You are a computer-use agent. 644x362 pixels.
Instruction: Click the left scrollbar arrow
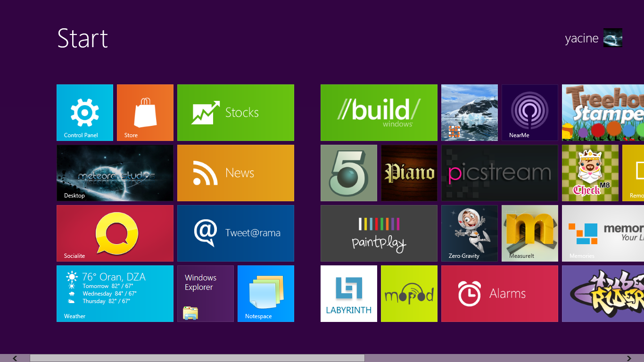pos(15,358)
